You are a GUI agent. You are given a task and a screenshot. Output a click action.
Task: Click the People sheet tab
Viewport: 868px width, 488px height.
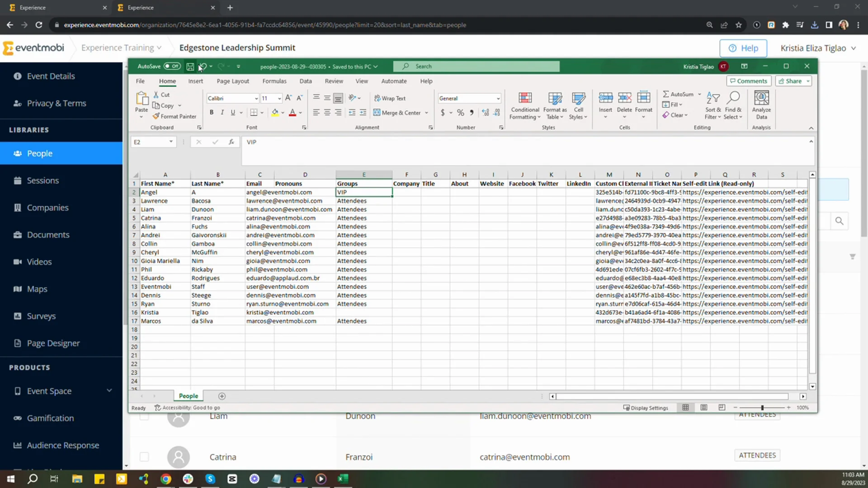coord(189,396)
